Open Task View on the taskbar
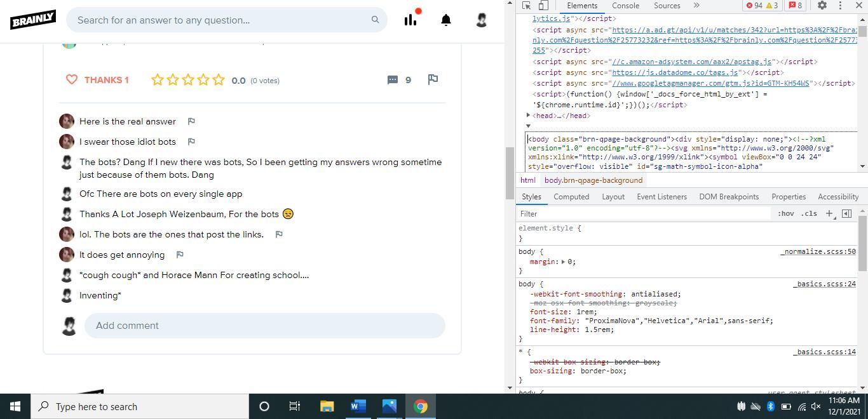 (295, 406)
